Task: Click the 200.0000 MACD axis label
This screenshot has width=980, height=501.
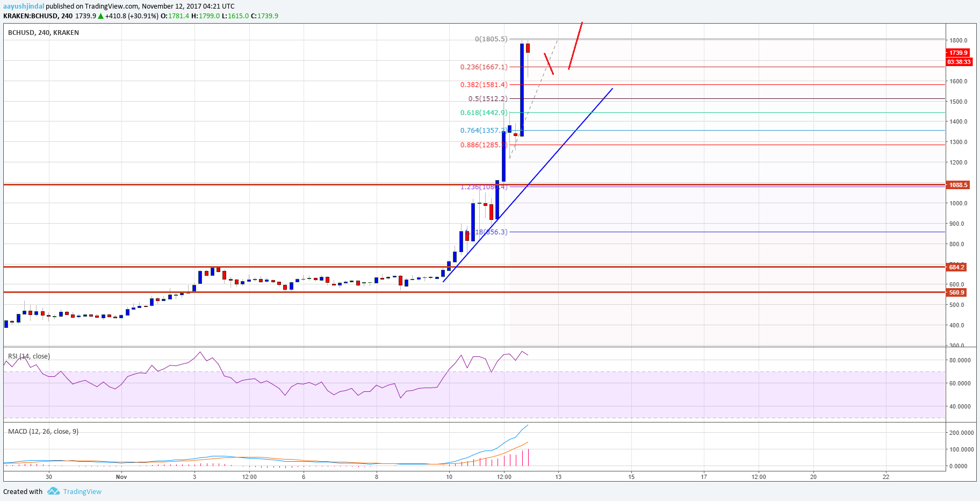Action: [962, 433]
